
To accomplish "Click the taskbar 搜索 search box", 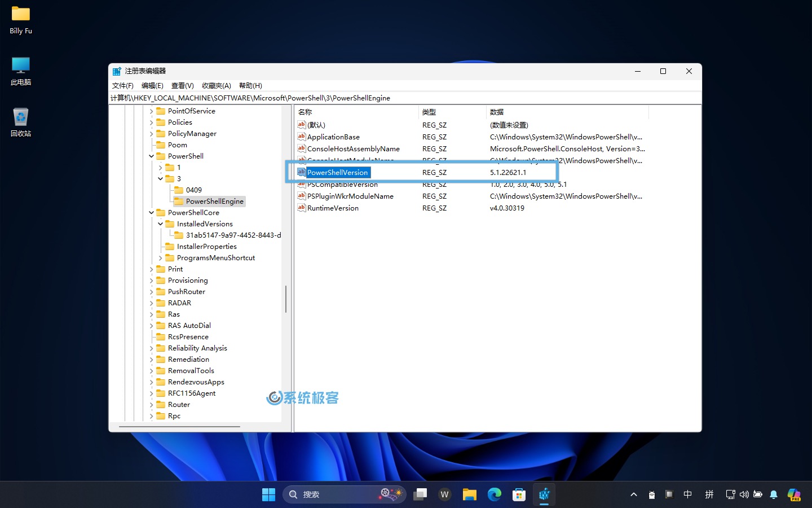I will [x=344, y=494].
